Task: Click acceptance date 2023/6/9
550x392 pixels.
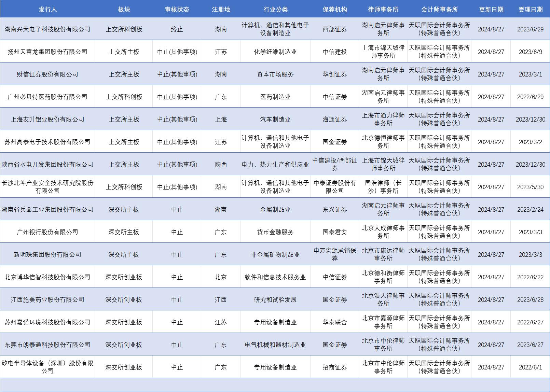Action: pos(530,52)
